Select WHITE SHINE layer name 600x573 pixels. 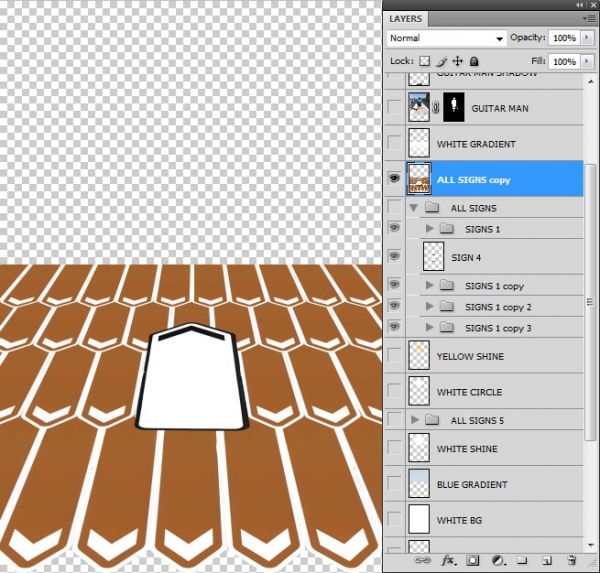(x=467, y=449)
